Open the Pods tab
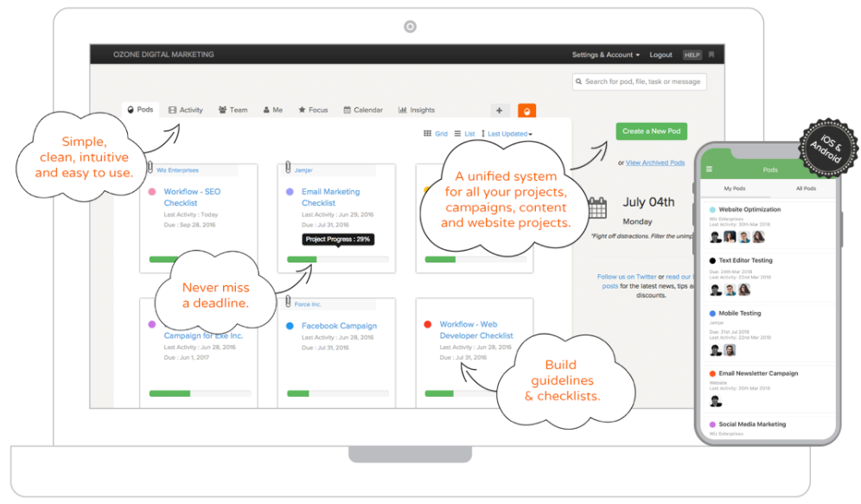This screenshot has width=861, height=504. coord(140,110)
